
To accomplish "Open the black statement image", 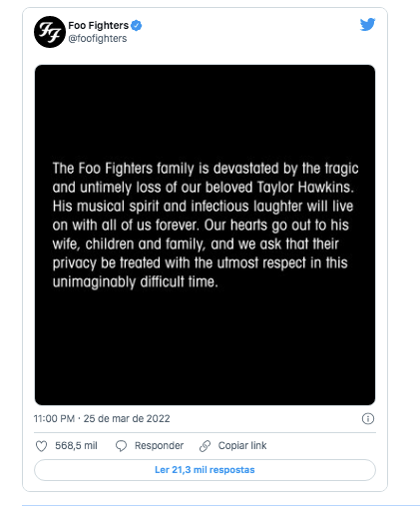I will pyautogui.click(x=205, y=235).
